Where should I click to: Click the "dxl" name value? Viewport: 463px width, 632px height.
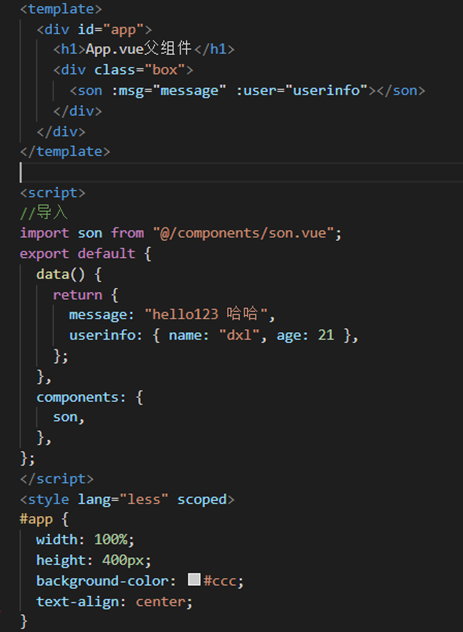point(239,335)
